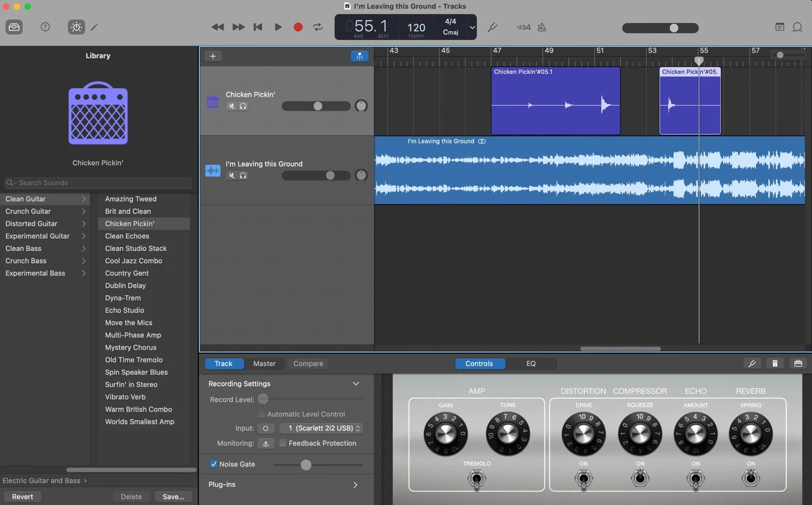Open the Smart Controls button
The height and width of the screenshot is (505, 812).
pyautogui.click(x=77, y=27)
